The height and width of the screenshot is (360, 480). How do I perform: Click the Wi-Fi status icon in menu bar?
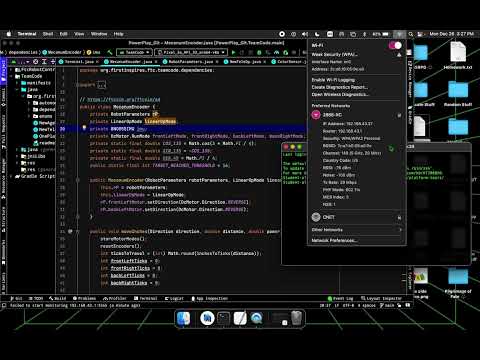399,34
